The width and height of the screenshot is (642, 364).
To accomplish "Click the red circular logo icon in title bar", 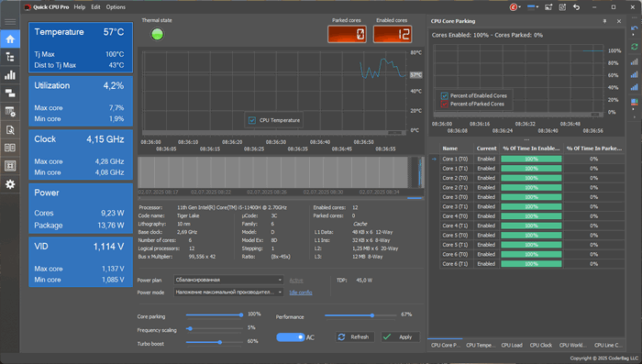I will 513,7.
